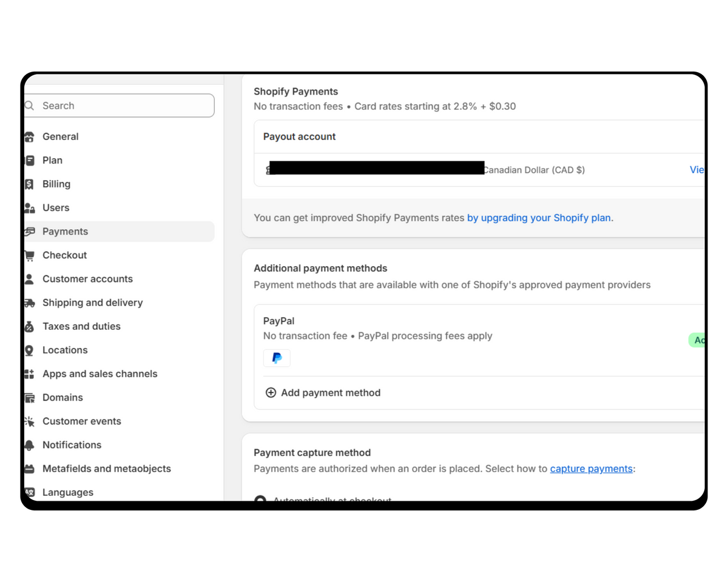The height and width of the screenshot is (582, 728).
Task: Click the General store icon in sidebar
Action: click(x=29, y=137)
